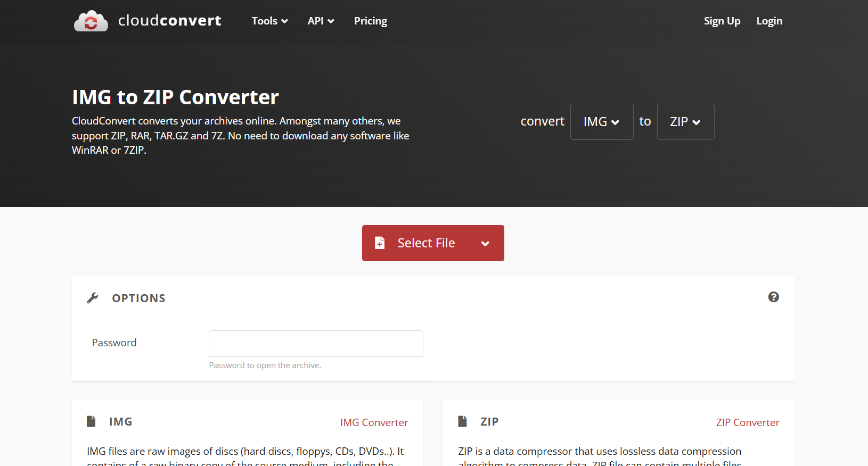
Task: Click the 'Password to open the archive.' hint
Action: click(265, 365)
